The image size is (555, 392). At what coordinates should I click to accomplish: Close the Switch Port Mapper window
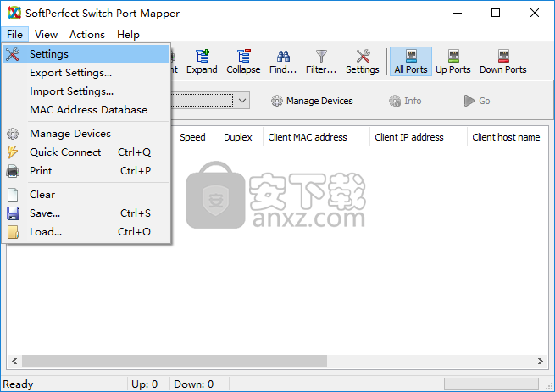click(535, 13)
